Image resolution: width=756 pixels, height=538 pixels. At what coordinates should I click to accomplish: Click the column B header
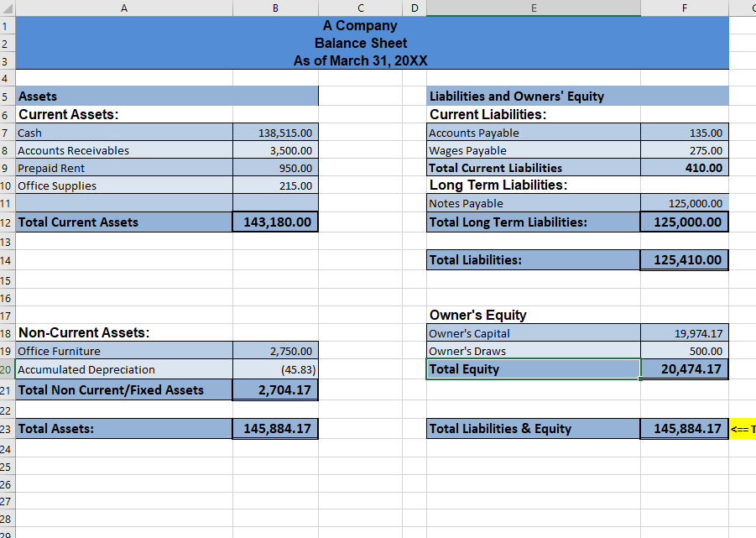(275, 8)
